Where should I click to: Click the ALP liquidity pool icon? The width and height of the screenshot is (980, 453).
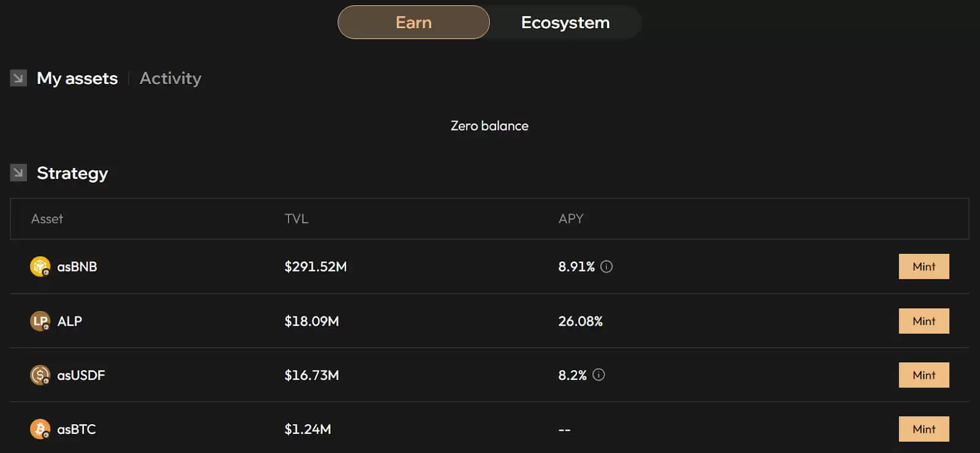40,321
